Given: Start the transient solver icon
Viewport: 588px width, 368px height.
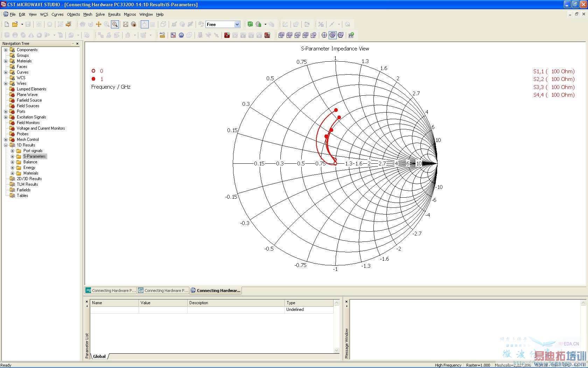Looking at the screenshot, I should (x=227, y=35).
